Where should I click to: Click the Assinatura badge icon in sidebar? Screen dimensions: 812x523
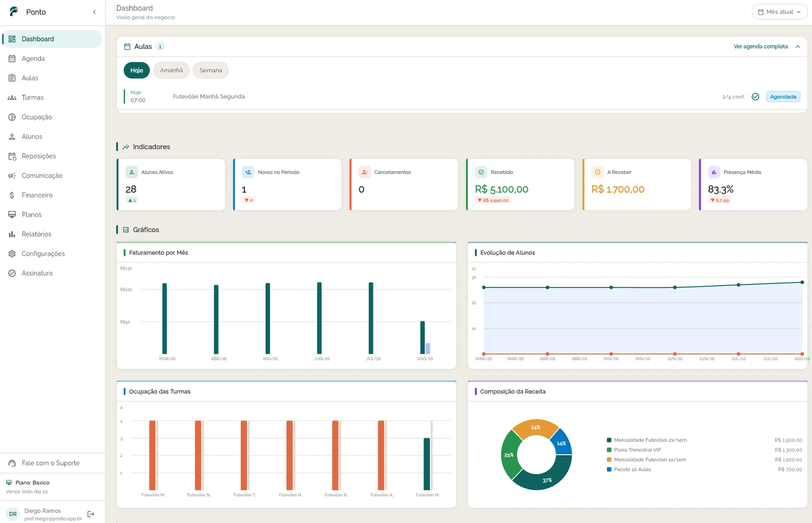tap(12, 273)
